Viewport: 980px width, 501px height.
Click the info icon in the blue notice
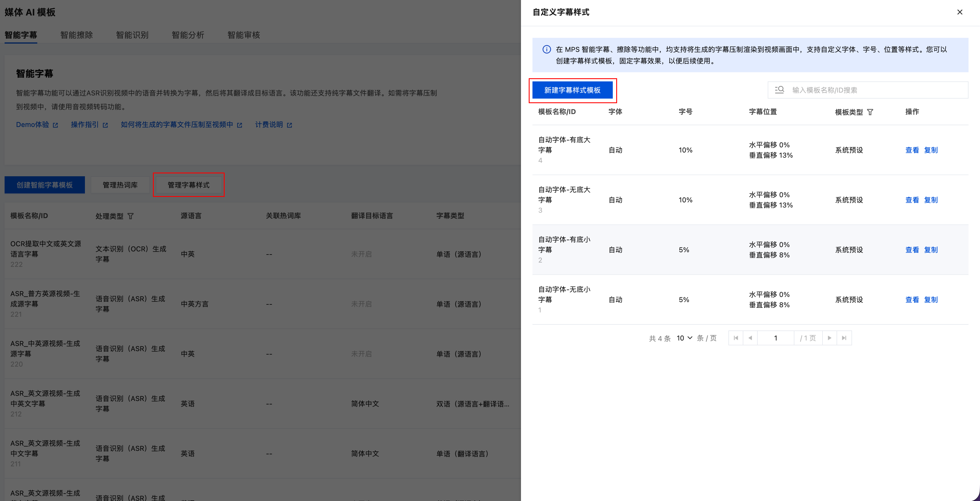pos(546,49)
